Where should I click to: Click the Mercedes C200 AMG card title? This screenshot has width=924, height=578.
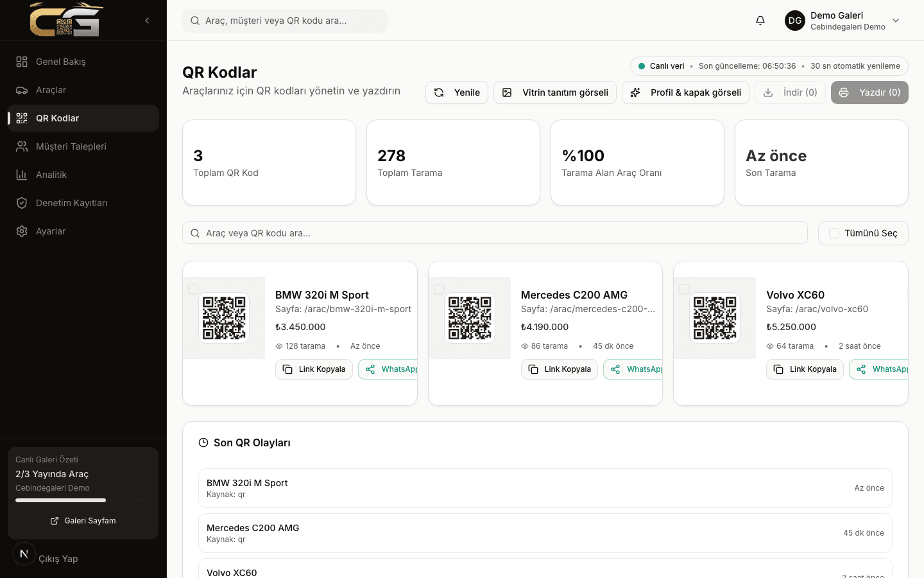point(574,295)
